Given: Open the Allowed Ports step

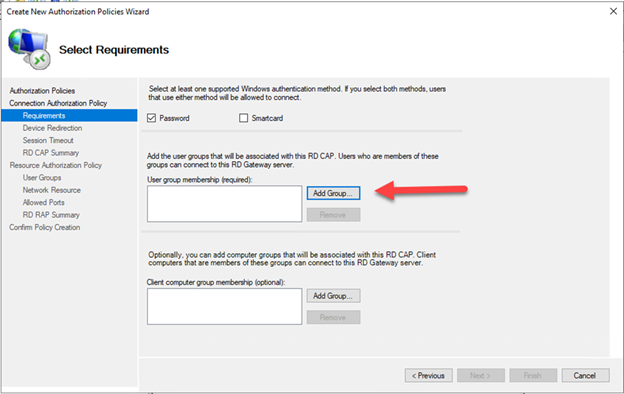Looking at the screenshot, I should (43, 203).
